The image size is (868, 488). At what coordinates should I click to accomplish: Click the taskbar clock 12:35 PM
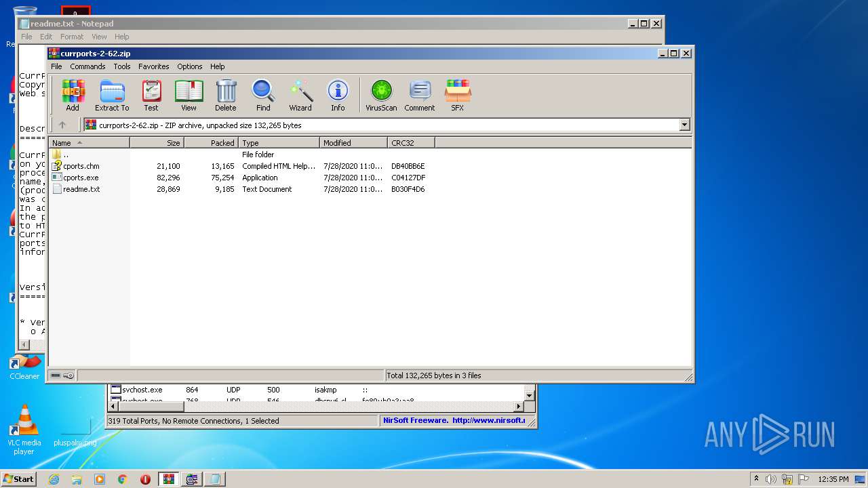833,479
